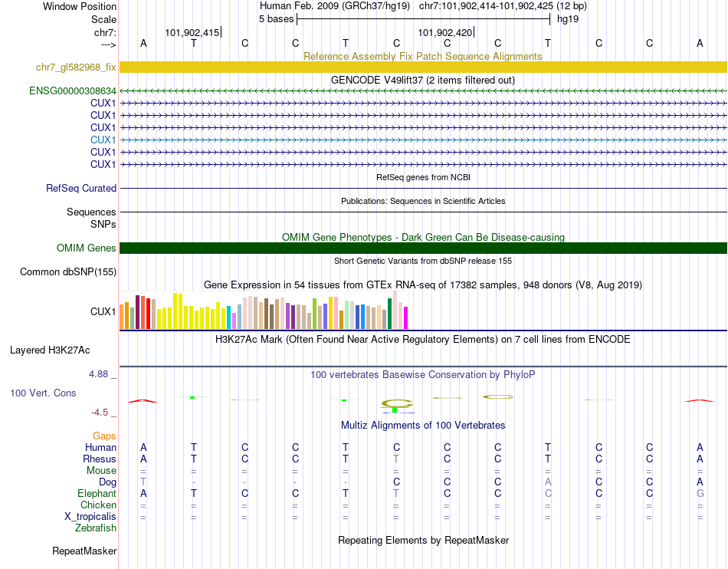Open the OMIM Genes track label

tap(86, 248)
